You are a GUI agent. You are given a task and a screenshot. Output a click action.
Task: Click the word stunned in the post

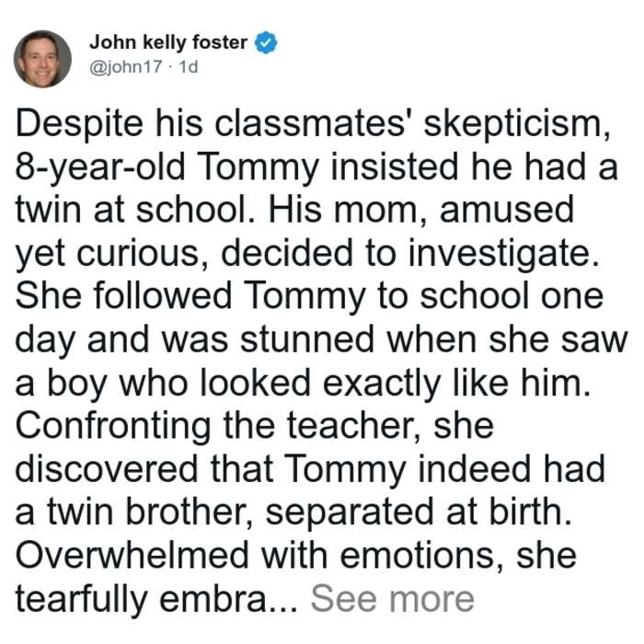(306, 339)
